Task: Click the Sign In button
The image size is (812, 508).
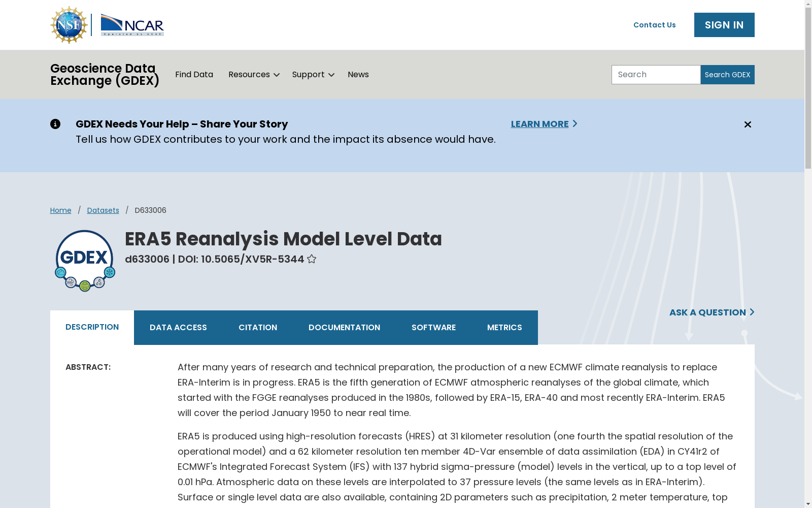Action: [x=724, y=25]
